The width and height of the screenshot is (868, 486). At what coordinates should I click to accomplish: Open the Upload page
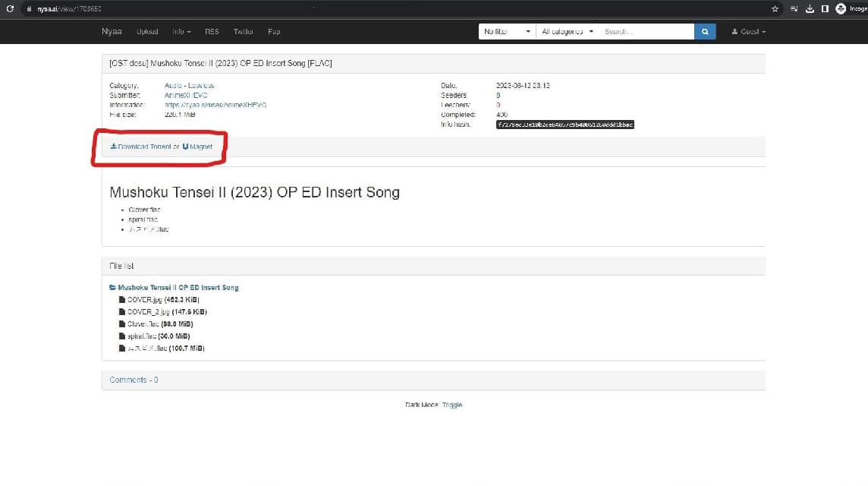point(147,32)
